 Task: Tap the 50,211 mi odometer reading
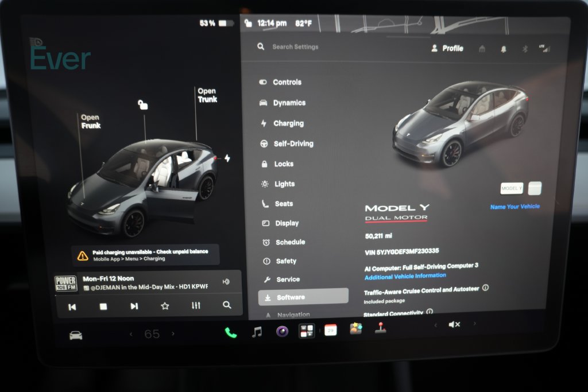(378, 236)
